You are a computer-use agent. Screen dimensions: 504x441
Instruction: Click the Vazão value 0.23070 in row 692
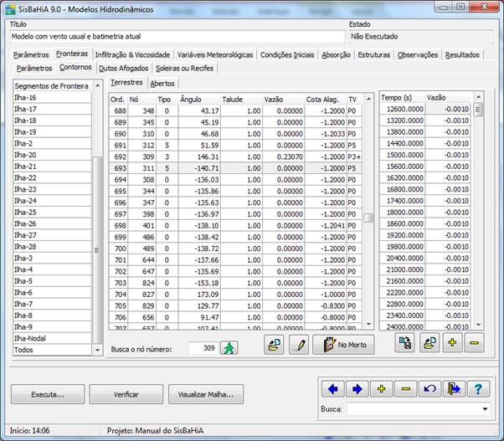coord(283,156)
